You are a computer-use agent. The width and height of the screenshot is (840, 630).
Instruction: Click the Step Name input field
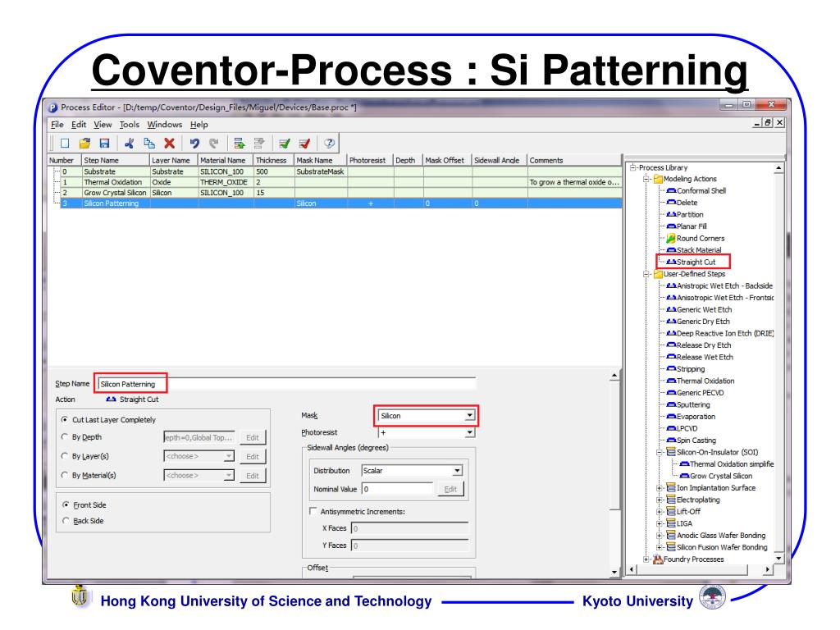[286, 384]
